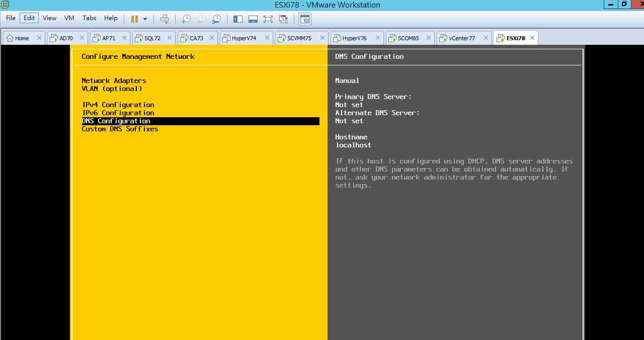The width and height of the screenshot is (644, 340).
Task: Close the SCOM85 tab
Action: pos(429,38)
